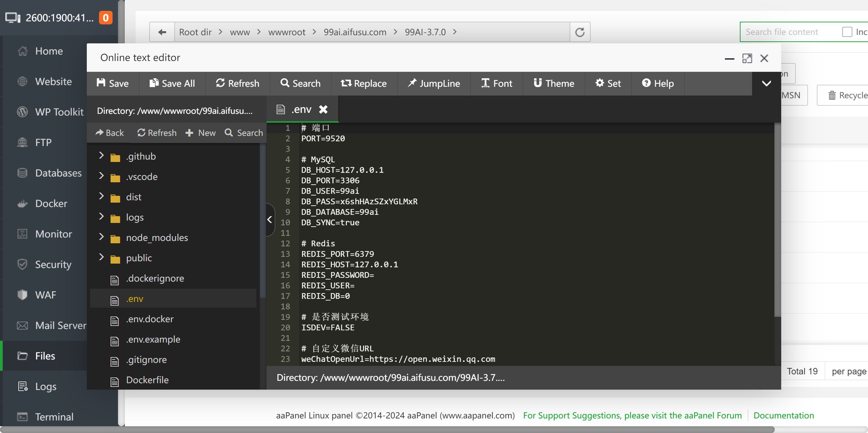Image resolution: width=868 pixels, height=433 pixels.
Task: Open Files in sidebar
Action: click(x=44, y=356)
